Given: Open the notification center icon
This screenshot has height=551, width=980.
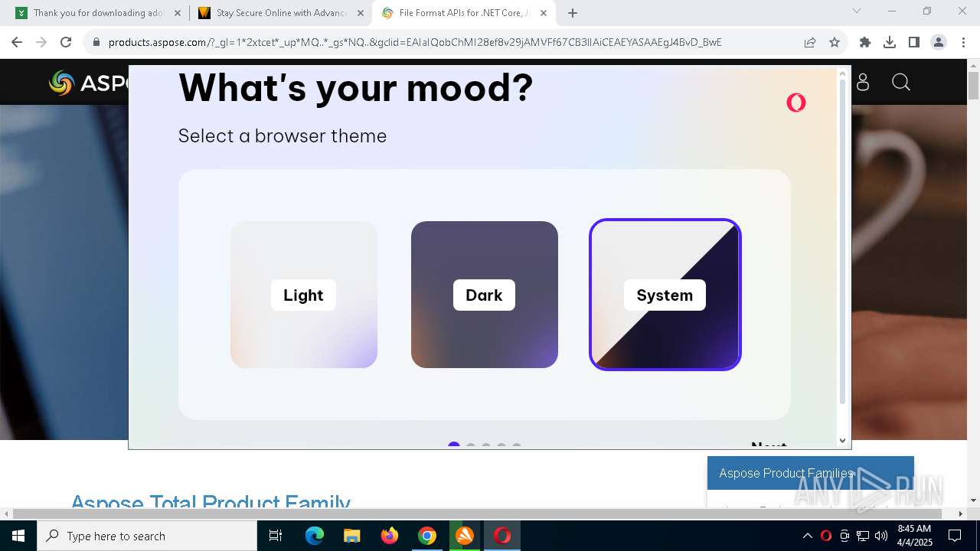Looking at the screenshot, I should pyautogui.click(x=955, y=536).
